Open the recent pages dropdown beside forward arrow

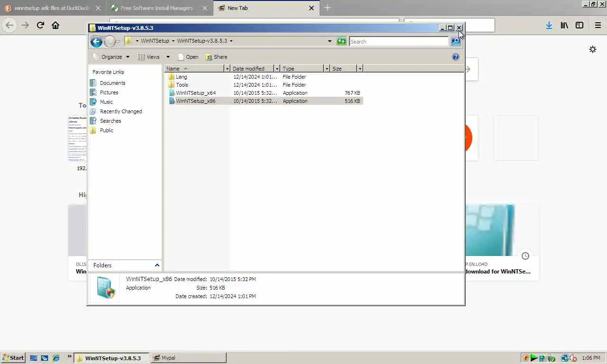(118, 42)
